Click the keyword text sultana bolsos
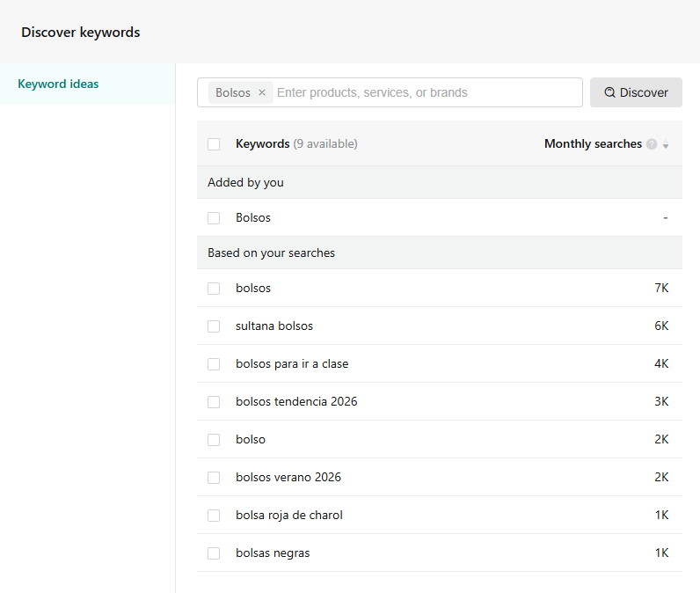The image size is (700, 593). coord(274,326)
